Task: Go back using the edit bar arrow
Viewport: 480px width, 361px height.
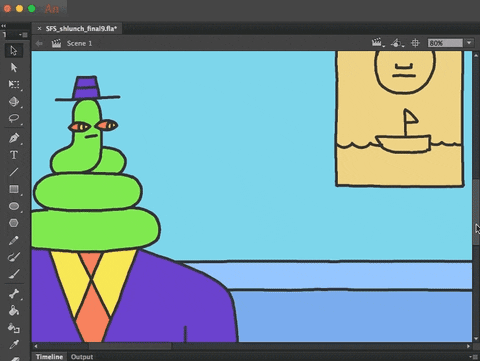Action: click(x=39, y=43)
